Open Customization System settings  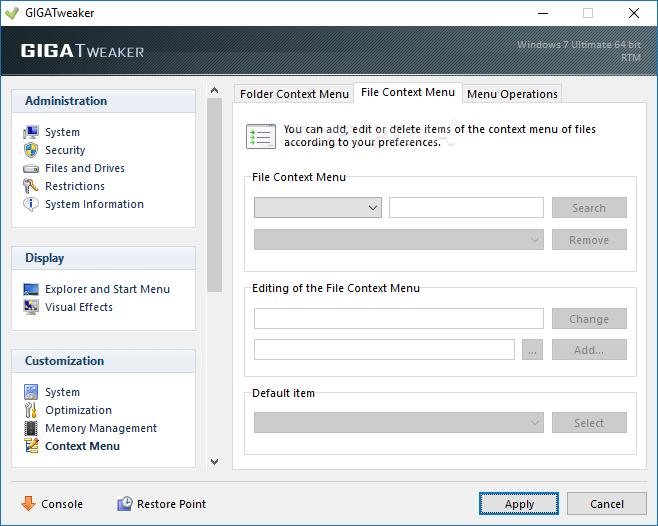(62, 392)
